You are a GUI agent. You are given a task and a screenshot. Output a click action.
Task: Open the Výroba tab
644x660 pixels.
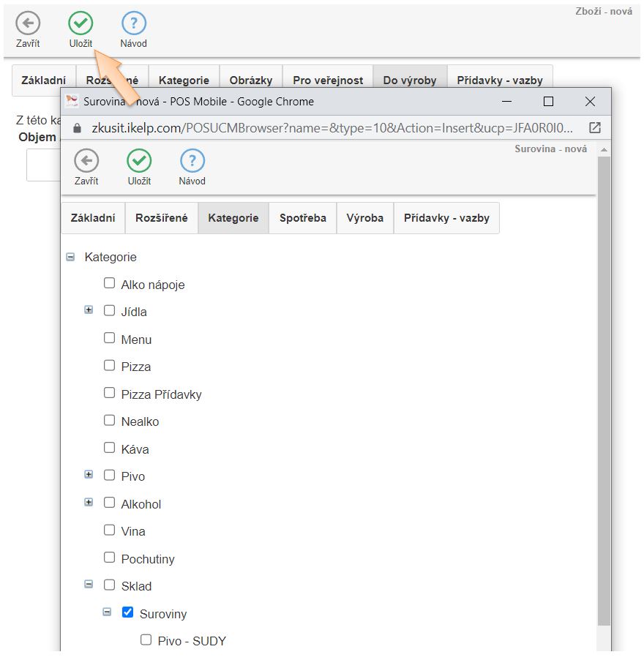pos(364,218)
